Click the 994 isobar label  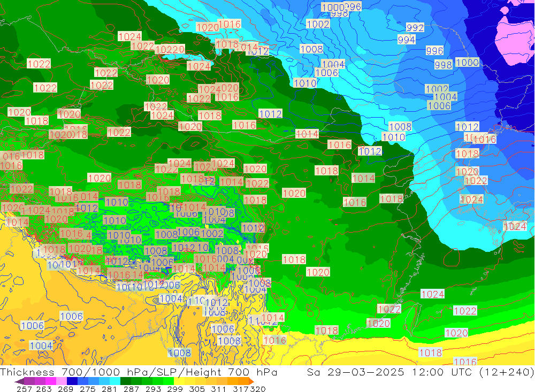(407, 40)
